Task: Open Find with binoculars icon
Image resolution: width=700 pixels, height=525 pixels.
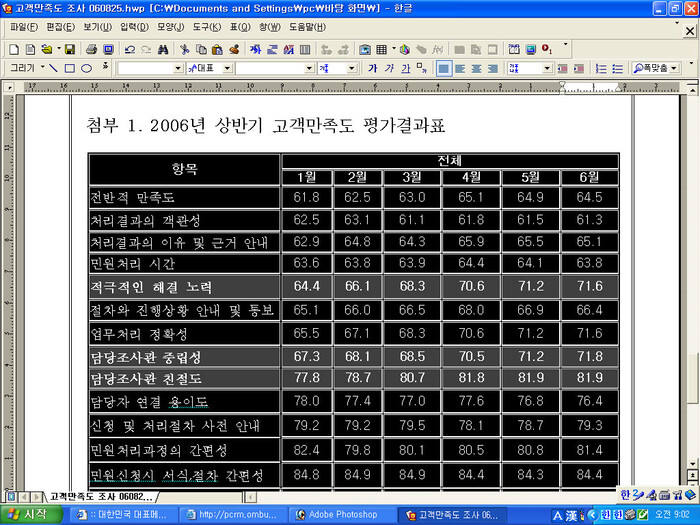Action: pos(163,49)
